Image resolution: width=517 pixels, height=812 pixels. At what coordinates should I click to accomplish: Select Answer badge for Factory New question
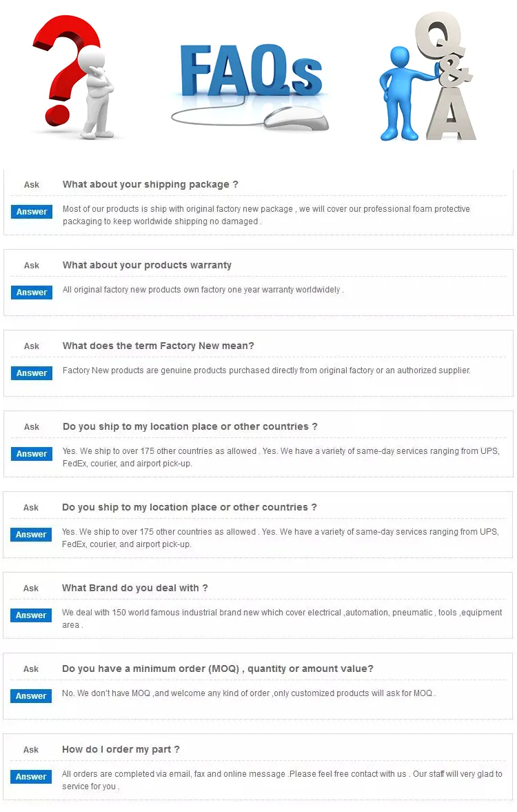[32, 373]
